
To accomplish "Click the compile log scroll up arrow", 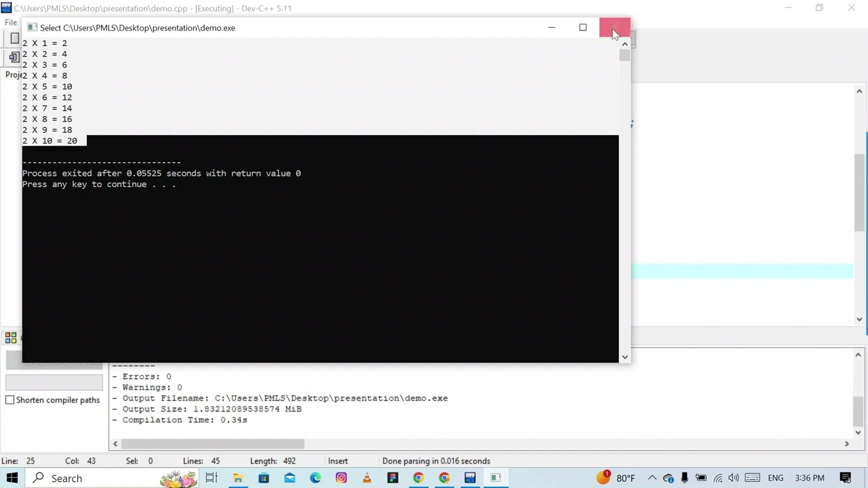I will [858, 354].
